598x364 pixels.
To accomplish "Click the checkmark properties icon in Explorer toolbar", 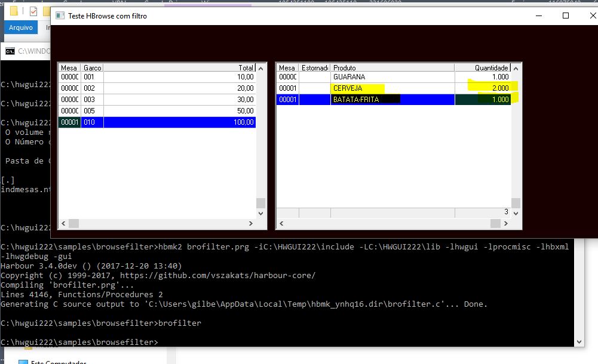I will [33, 11].
